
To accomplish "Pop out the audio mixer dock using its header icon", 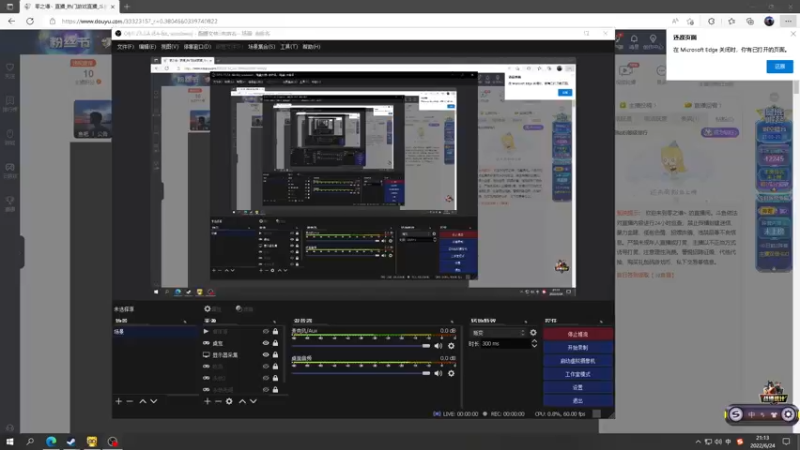I will tap(452, 321).
